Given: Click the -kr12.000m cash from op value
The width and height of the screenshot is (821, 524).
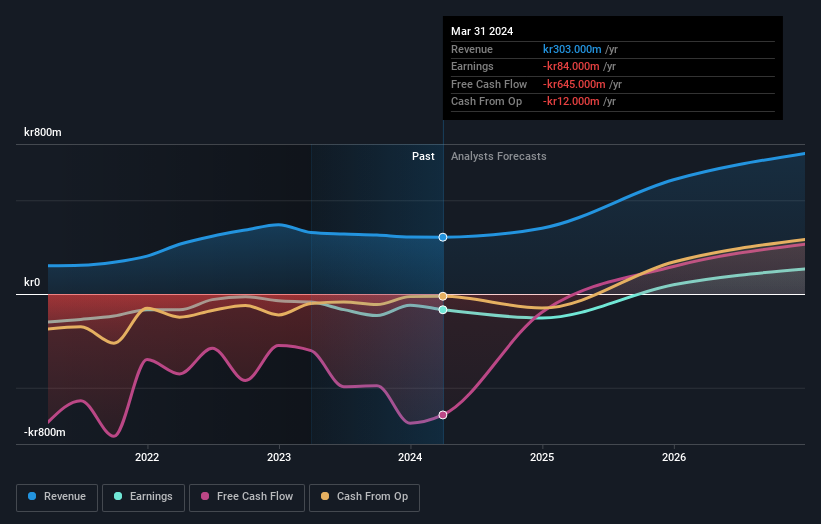Looking at the screenshot, I should [571, 102].
